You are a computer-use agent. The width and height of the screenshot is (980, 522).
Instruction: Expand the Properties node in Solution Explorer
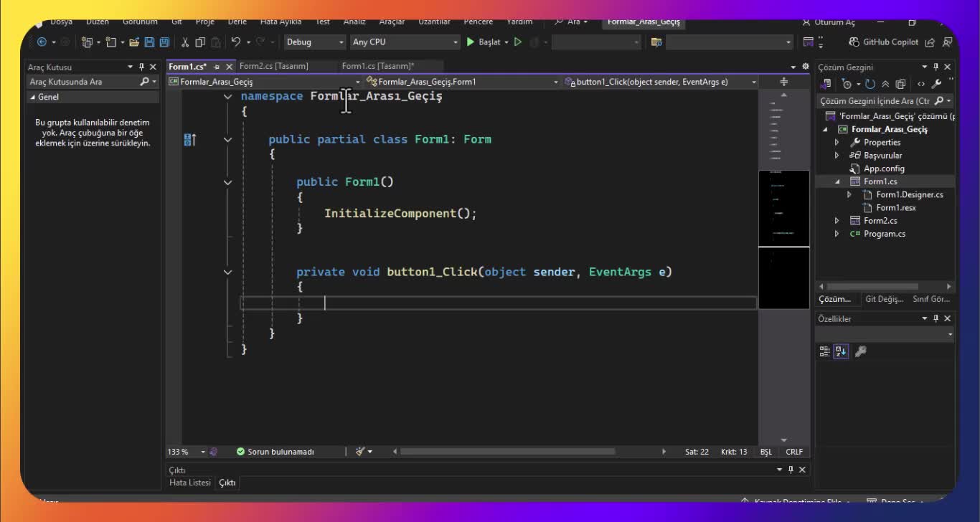pyautogui.click(x=837, y=142)
